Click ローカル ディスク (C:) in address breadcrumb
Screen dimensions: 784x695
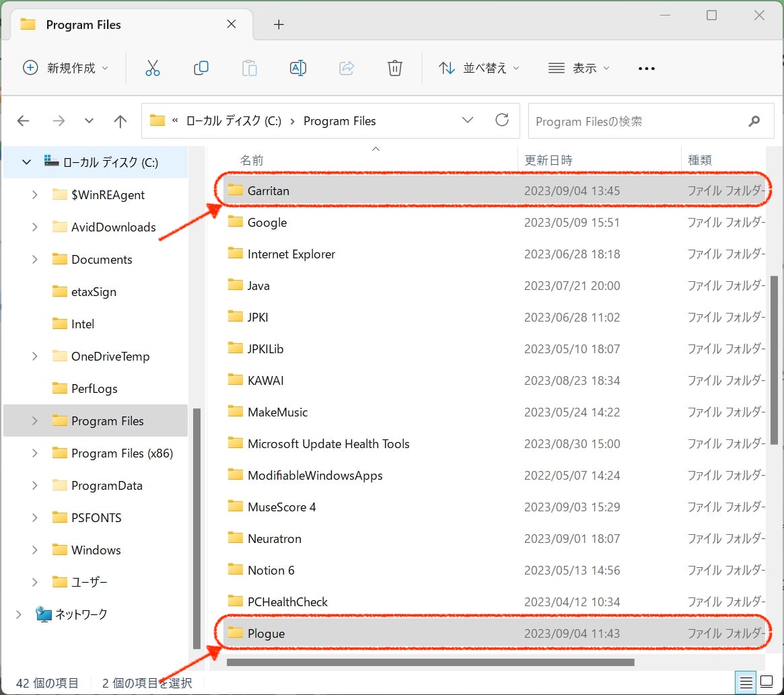(234, 121)
